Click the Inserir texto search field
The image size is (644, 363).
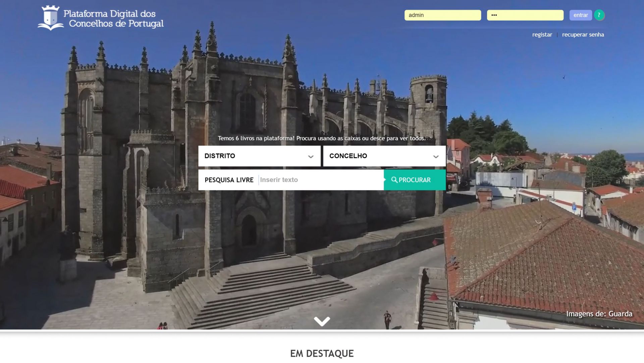pyautogui.click(x=320, y=180)
